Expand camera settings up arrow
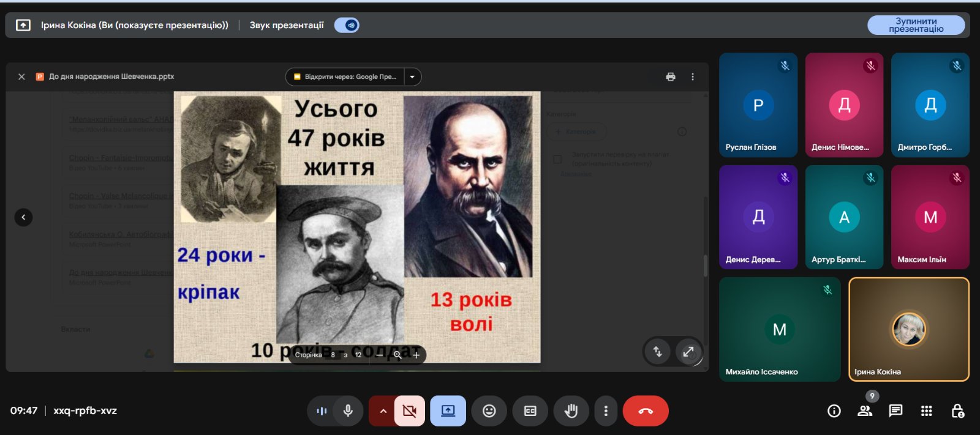Screen dimensions: 980x435 [x=383, y=411]
